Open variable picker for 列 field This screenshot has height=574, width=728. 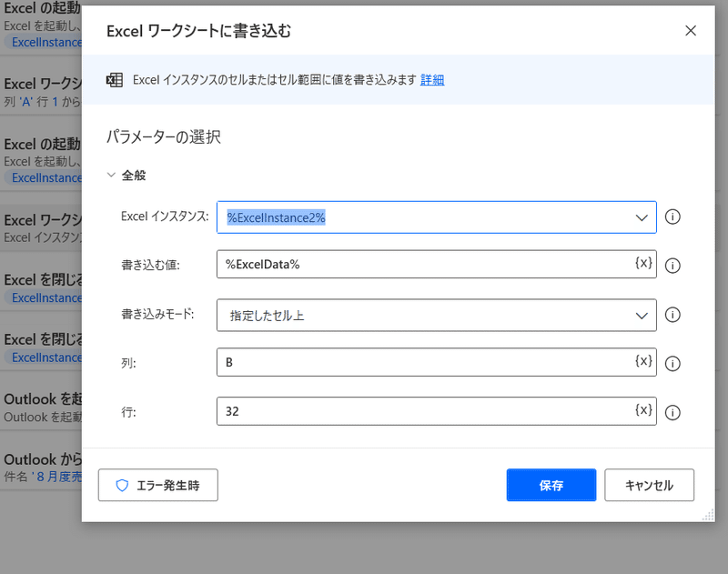643,361
